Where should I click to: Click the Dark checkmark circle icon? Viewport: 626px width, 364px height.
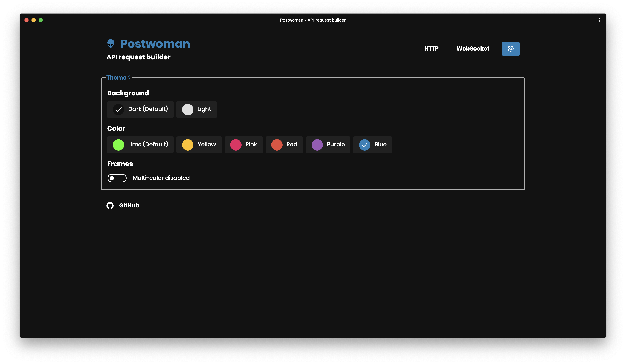tap(118, 110)
